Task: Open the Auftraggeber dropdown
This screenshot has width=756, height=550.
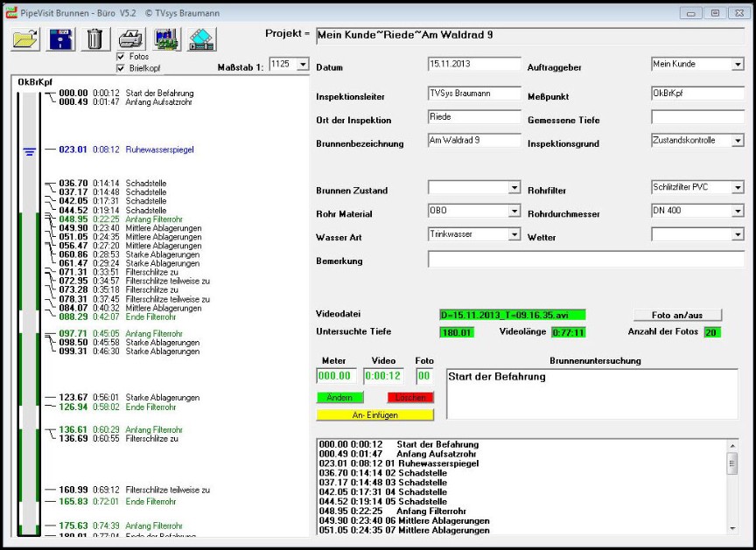Action: (x=737, y=65)
